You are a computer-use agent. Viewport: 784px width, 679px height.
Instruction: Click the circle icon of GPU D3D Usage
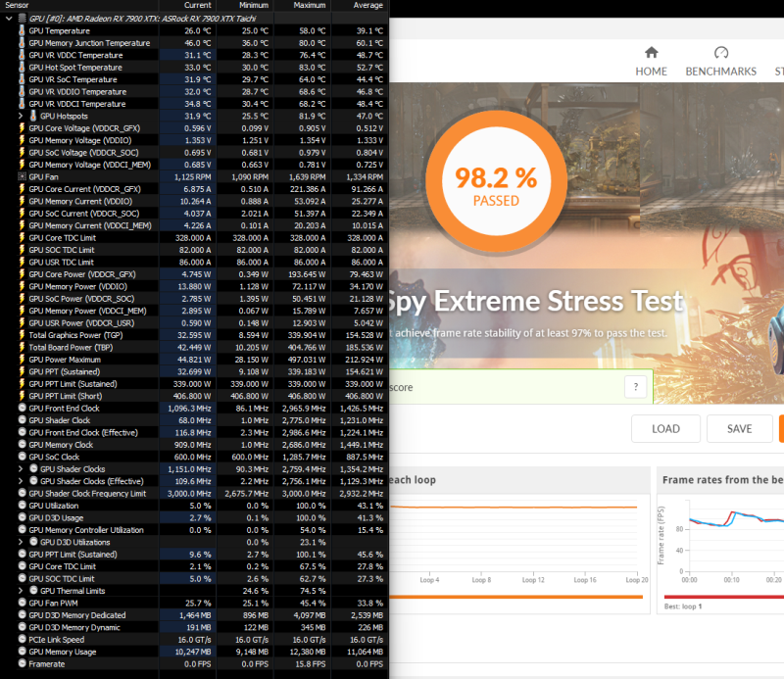click(x=22, y=517)
